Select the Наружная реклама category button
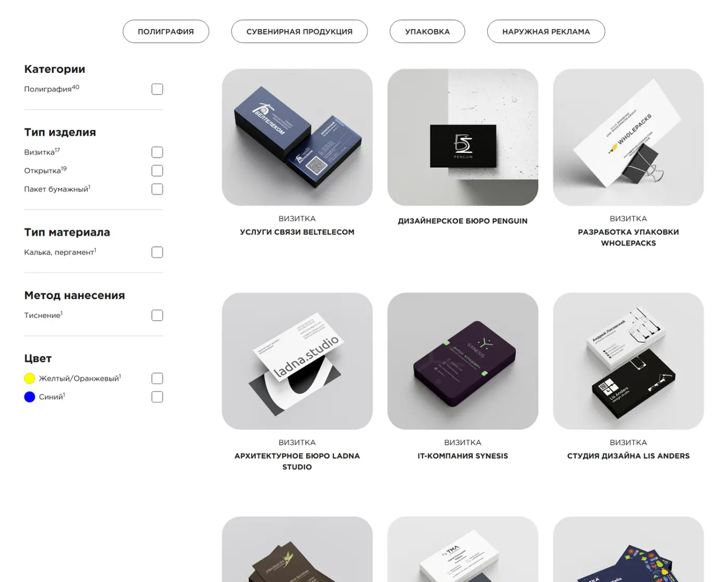Viewport: 728px width, 582px height. click(x=546, y=31)
